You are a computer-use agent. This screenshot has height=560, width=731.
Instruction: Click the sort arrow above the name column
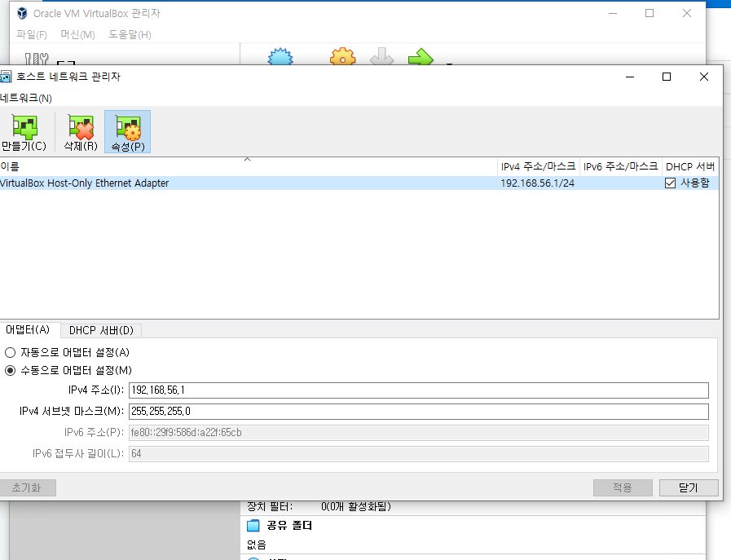point(248,160)
